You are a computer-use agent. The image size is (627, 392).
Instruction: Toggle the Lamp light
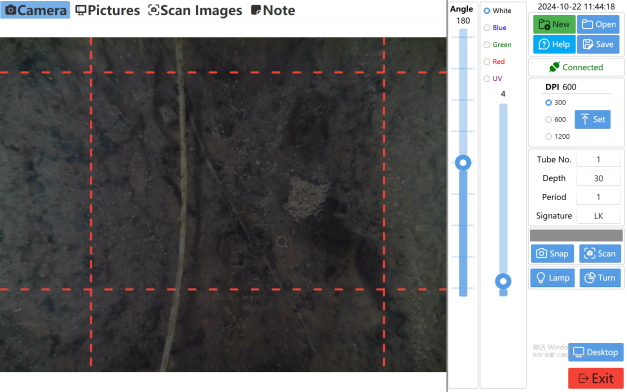point(552,278)
